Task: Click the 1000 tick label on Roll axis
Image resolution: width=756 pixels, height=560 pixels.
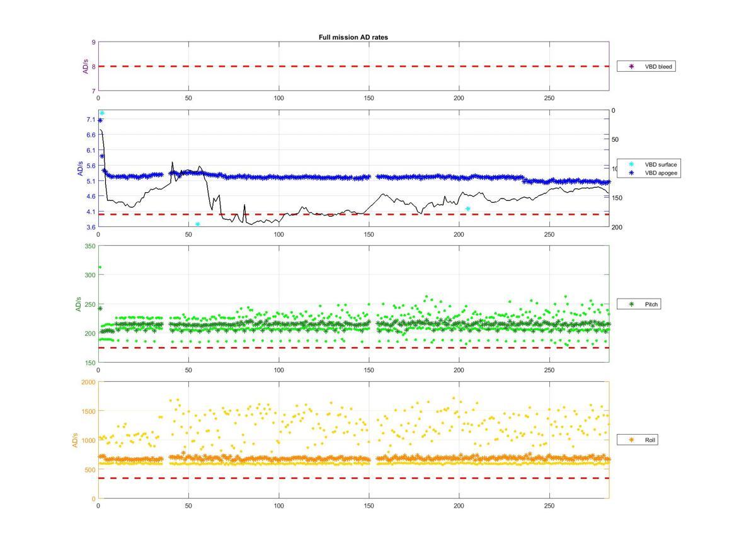Action: click(x=89, y=440)
